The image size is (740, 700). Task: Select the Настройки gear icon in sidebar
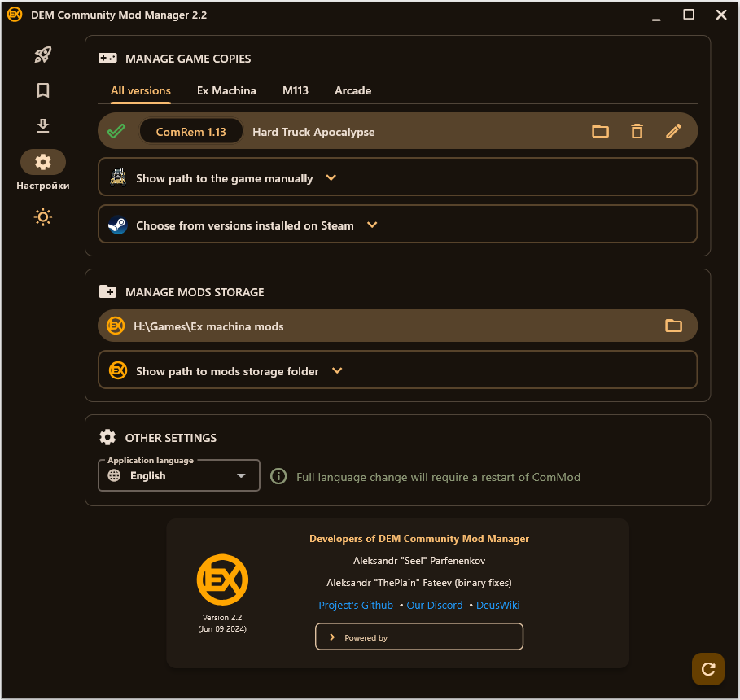(x=43, y=162)
